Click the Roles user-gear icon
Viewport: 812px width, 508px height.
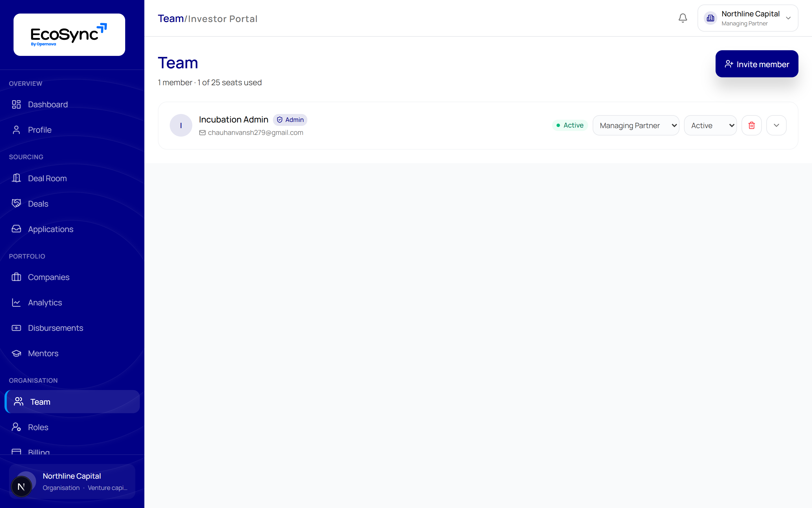16,427
